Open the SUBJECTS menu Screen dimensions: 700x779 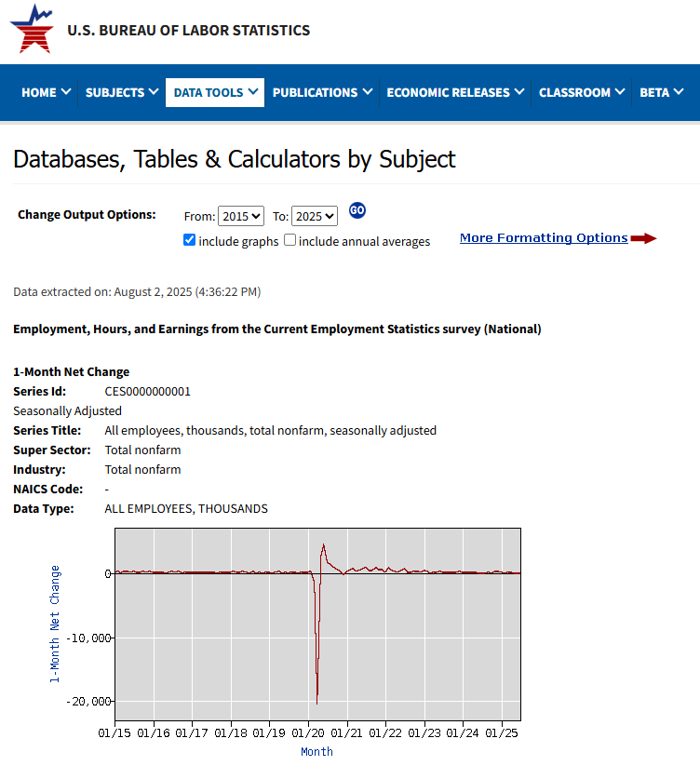pyautogui.click(x=122, y=92)
